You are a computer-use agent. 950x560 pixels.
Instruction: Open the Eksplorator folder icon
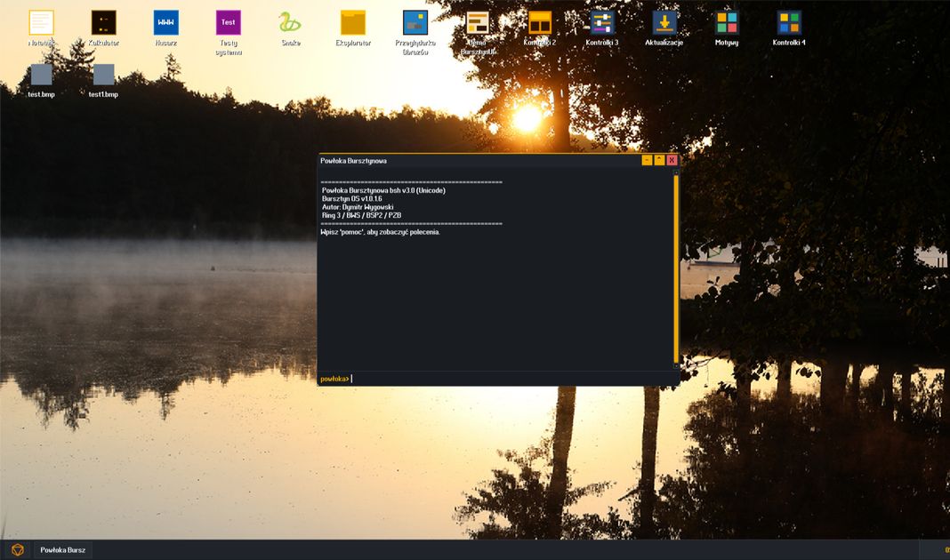click(x=352, y=23)
